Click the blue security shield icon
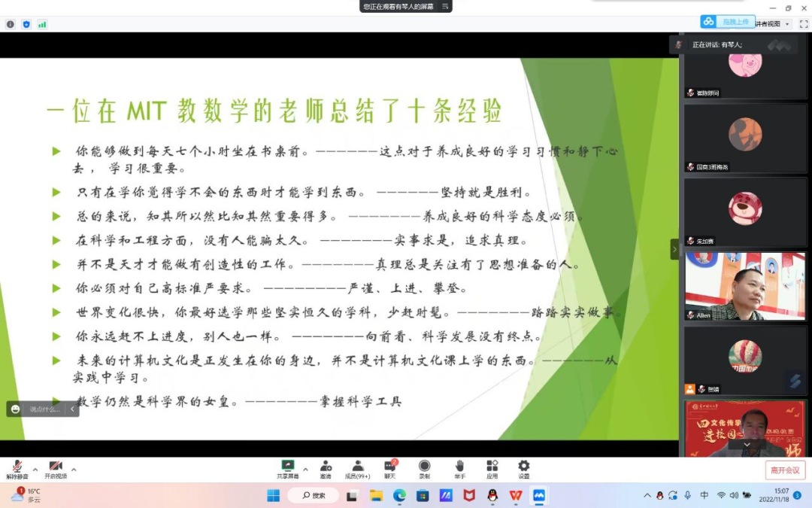The width and height of the screenshot is (812, 508). (26, 24)
